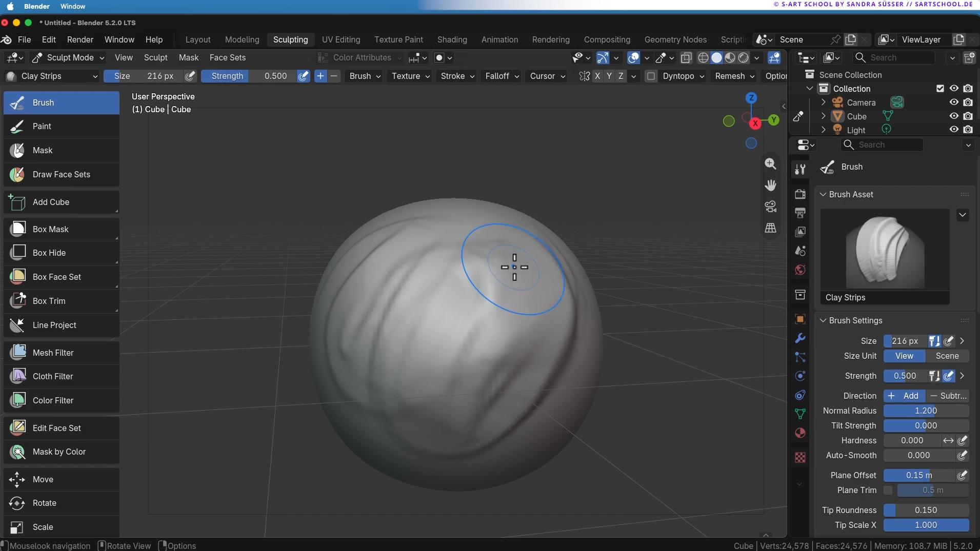Click the header minus Subtract direction button
Viewport: 980px width, 551px height.
pos(334,76)
